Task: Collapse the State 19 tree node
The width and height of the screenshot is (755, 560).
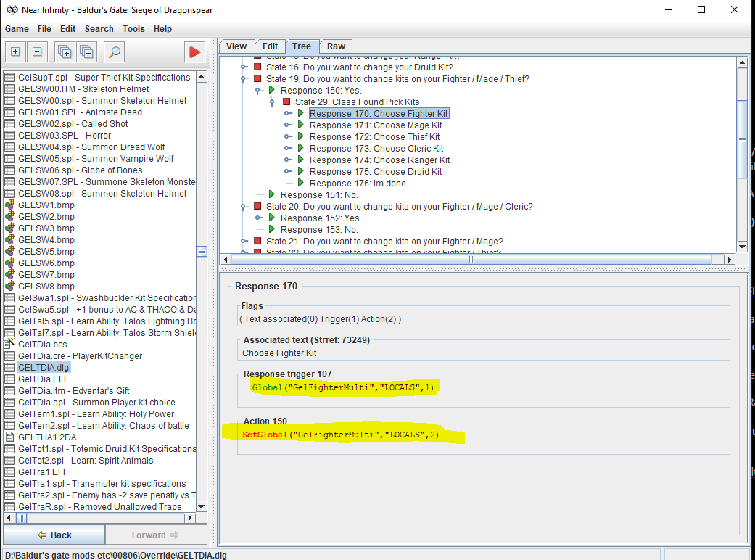Action: (x=244, y=79)
